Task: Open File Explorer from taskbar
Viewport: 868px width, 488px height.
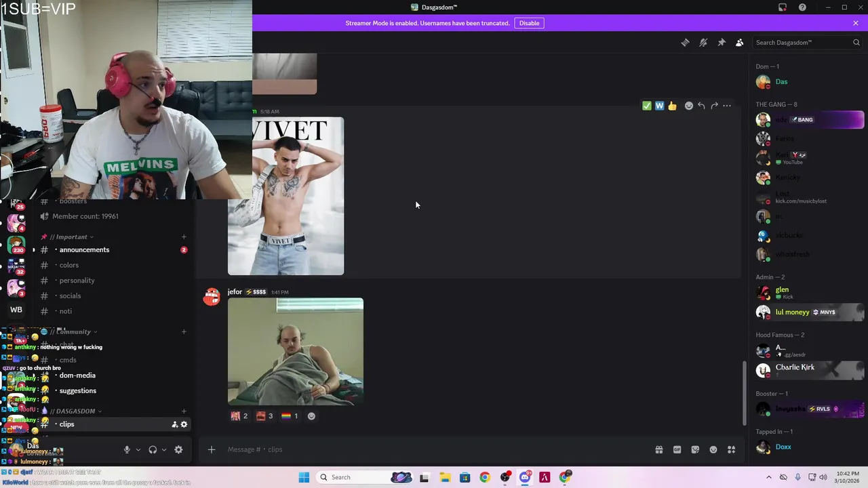Action: pyautogui.click(x=444, y=477)
